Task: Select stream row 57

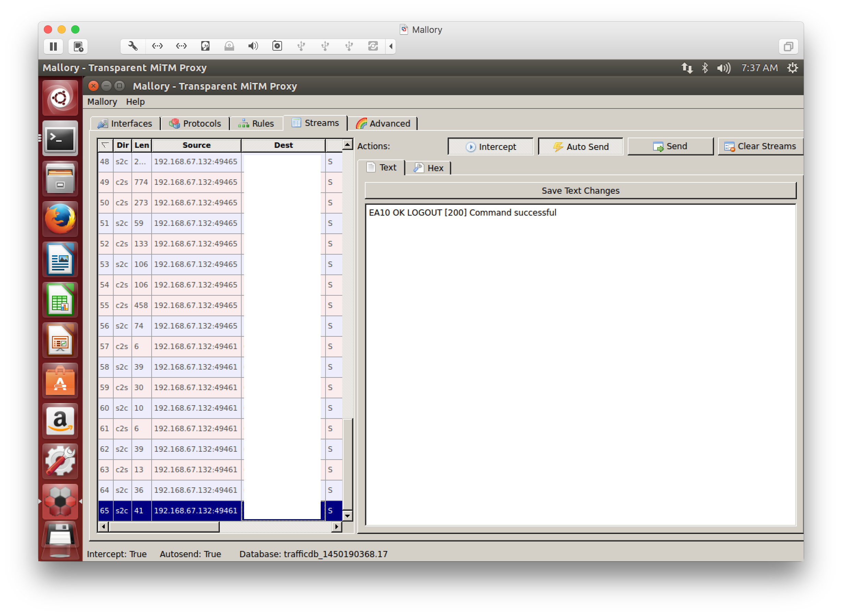Action: click(x=220, y=346)
